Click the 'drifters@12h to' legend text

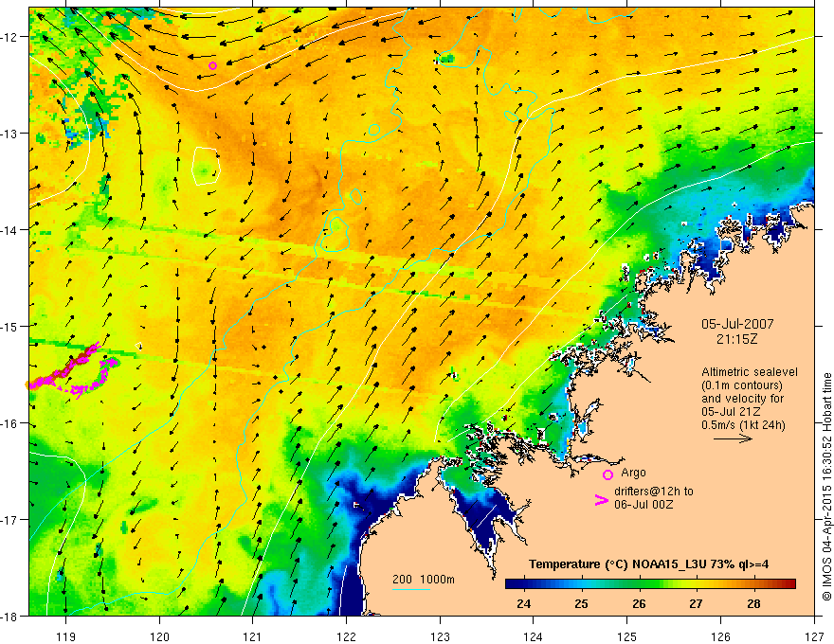click(654, 491)
